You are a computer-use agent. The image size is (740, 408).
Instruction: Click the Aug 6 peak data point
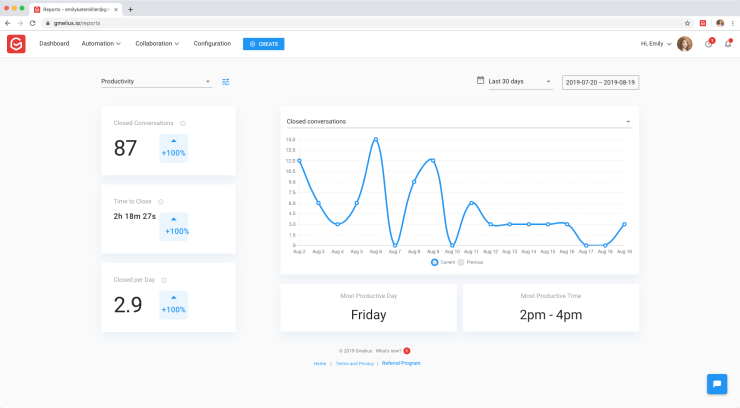[375, 140]
